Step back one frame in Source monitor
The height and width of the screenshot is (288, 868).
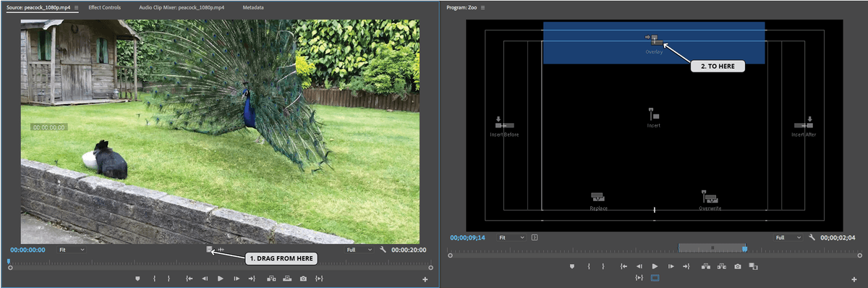tap(205, 278)
